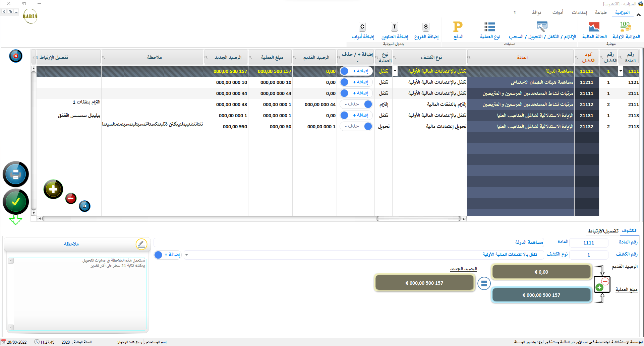Screen dimensions: 644x346
Task: Expand رقم المادة dropdown in selected row
Action: [x=621, y=71]
